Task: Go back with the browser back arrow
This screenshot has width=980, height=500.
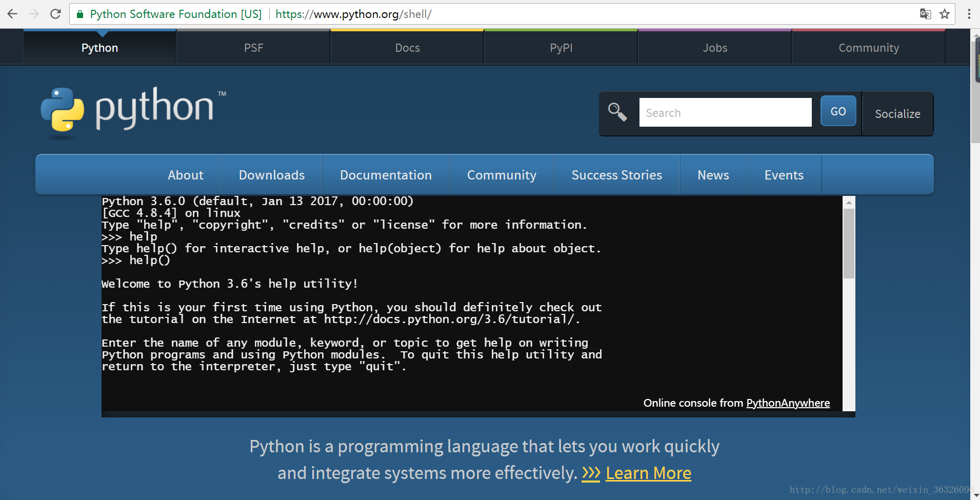Action: 12,14
